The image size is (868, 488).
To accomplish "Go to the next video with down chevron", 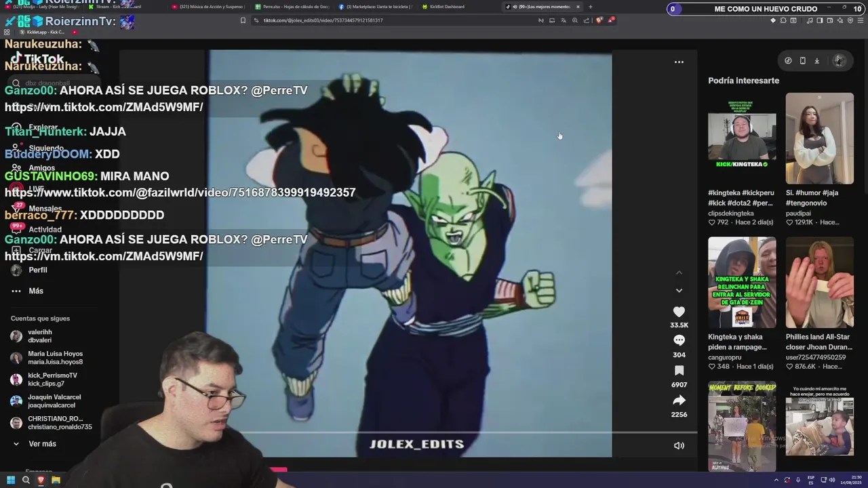I will click(x=679, y=290).
